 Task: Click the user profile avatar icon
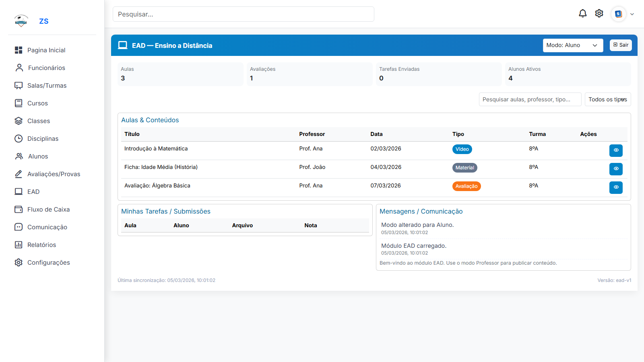click(618, 14)
